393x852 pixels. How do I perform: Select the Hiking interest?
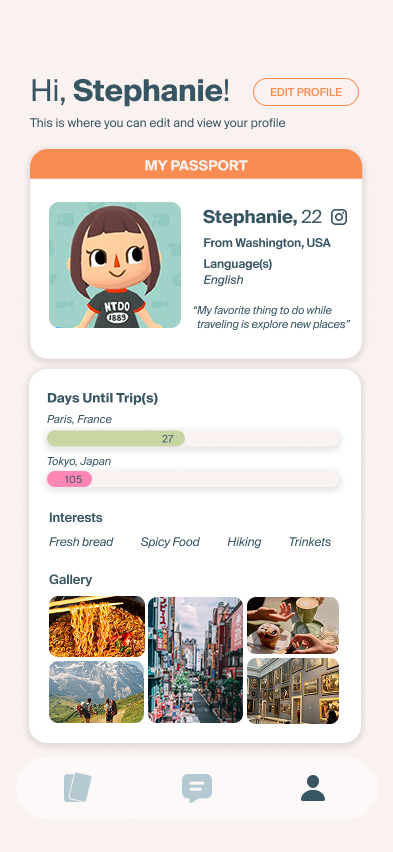click(244, 542)
